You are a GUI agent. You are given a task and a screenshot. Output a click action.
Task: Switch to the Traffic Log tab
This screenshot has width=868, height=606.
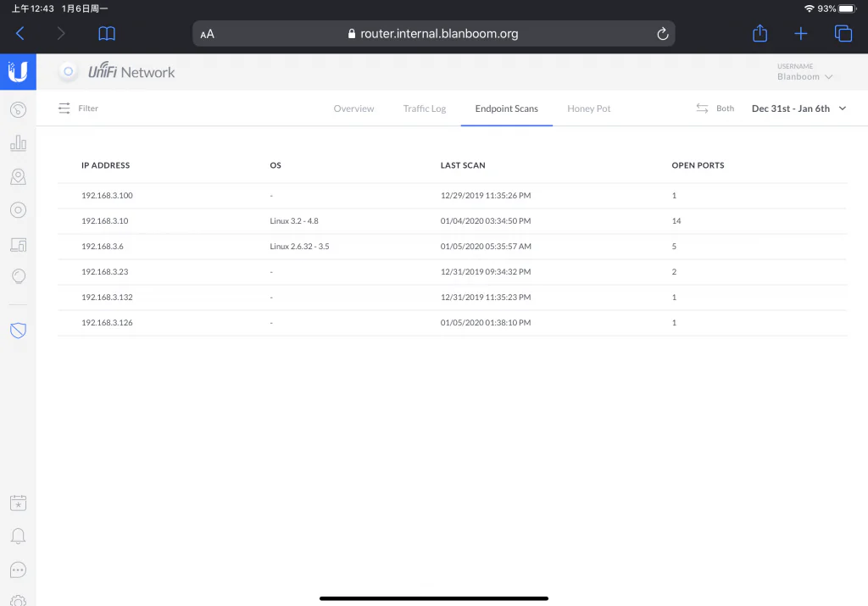[425, 108]
